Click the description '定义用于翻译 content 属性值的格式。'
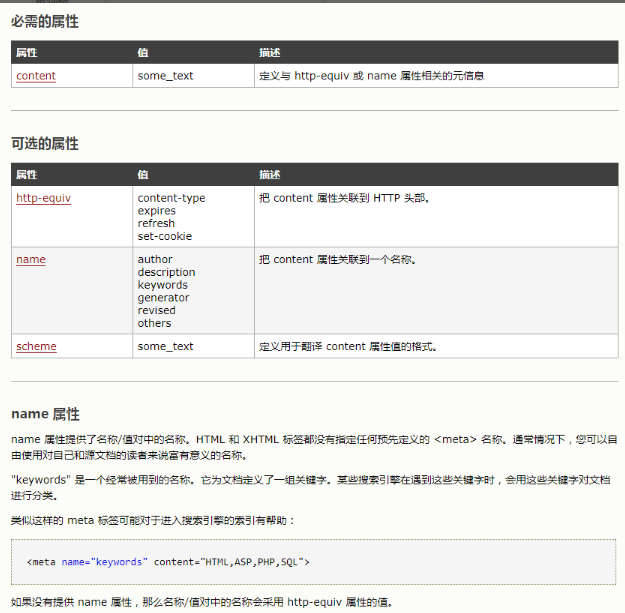The width and height of the screenshot is (625, 613). coord(348,346)
